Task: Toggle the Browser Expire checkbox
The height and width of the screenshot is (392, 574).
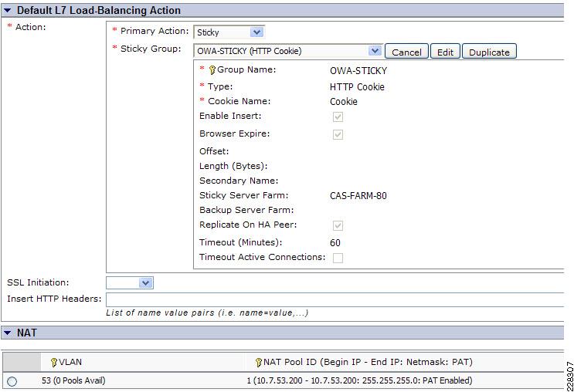Action: pos(338,134)
